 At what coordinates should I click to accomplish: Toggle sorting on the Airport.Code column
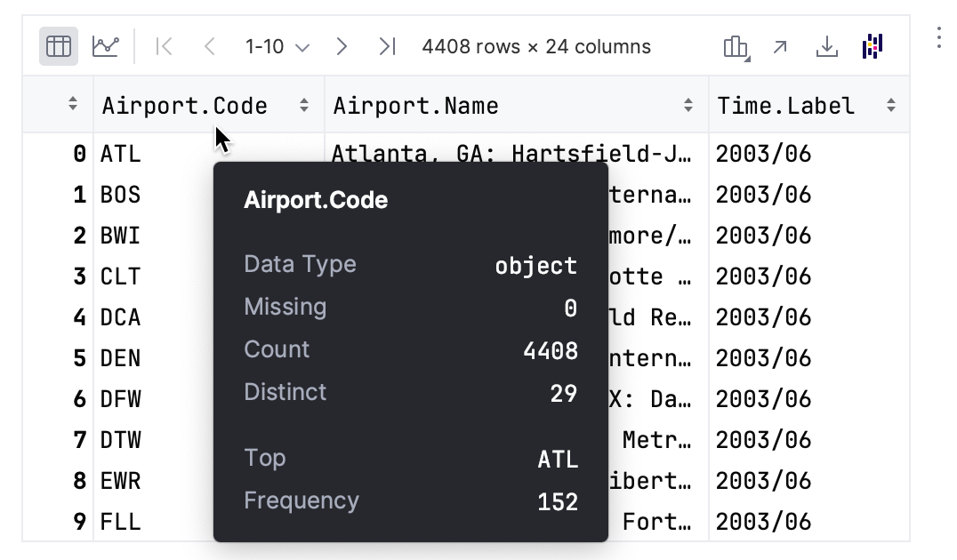click(x=303, y=104)
